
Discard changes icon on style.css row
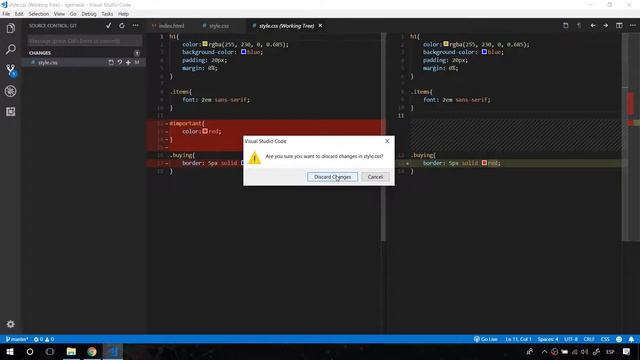(x=120, y=62)
